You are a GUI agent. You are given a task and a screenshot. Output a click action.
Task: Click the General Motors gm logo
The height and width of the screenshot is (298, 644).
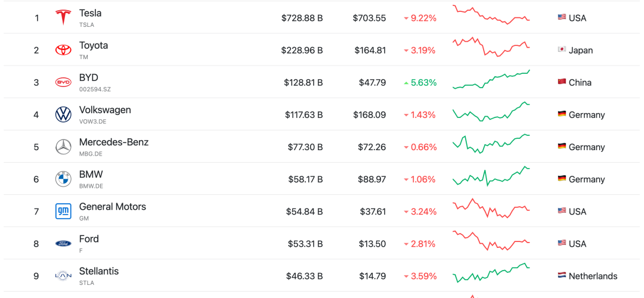tap(63, 212)
